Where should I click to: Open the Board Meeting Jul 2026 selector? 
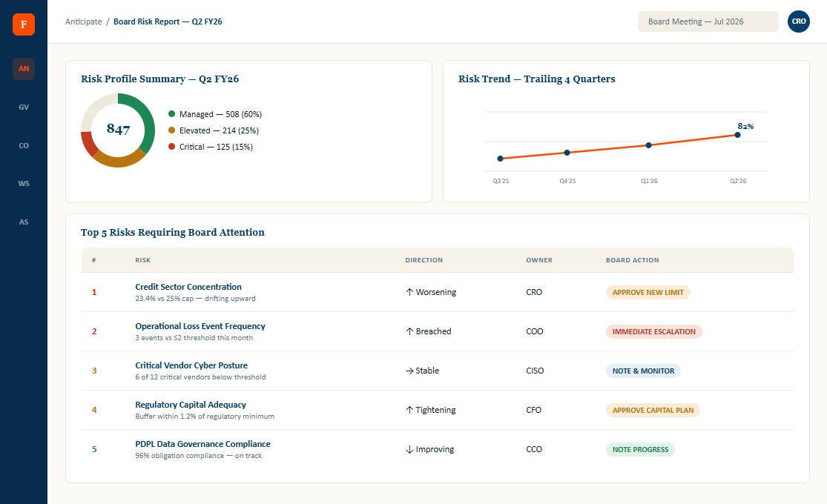coord(708,21)
